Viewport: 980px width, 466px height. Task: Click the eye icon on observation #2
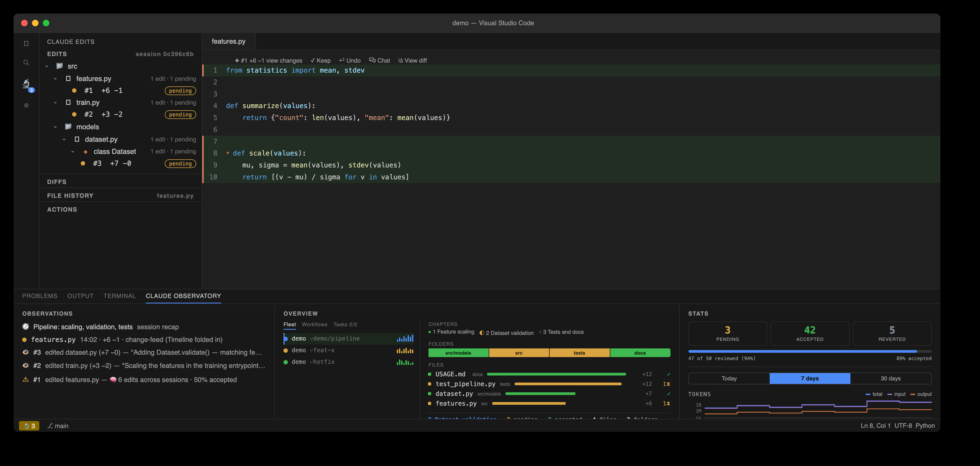coord(25,365)
